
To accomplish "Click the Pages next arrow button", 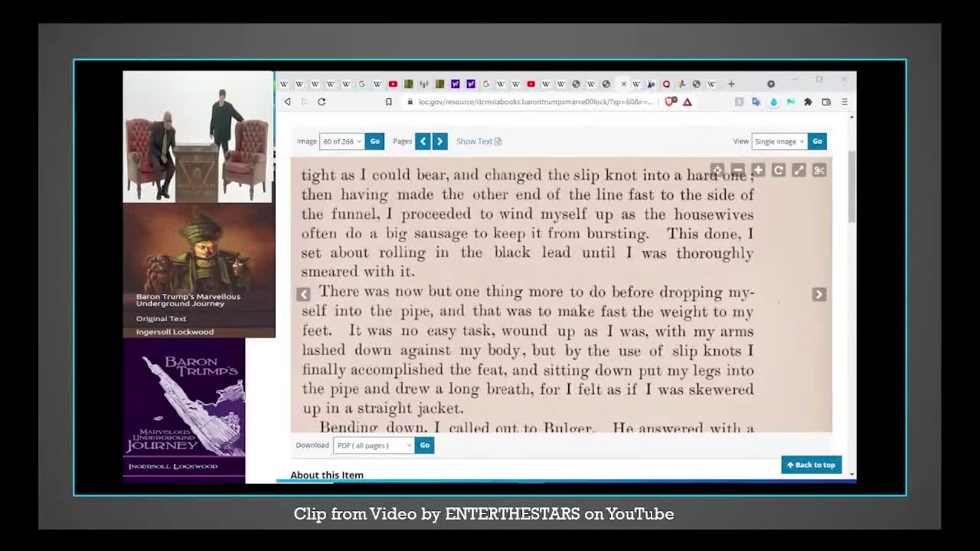I will pos(439,141).
